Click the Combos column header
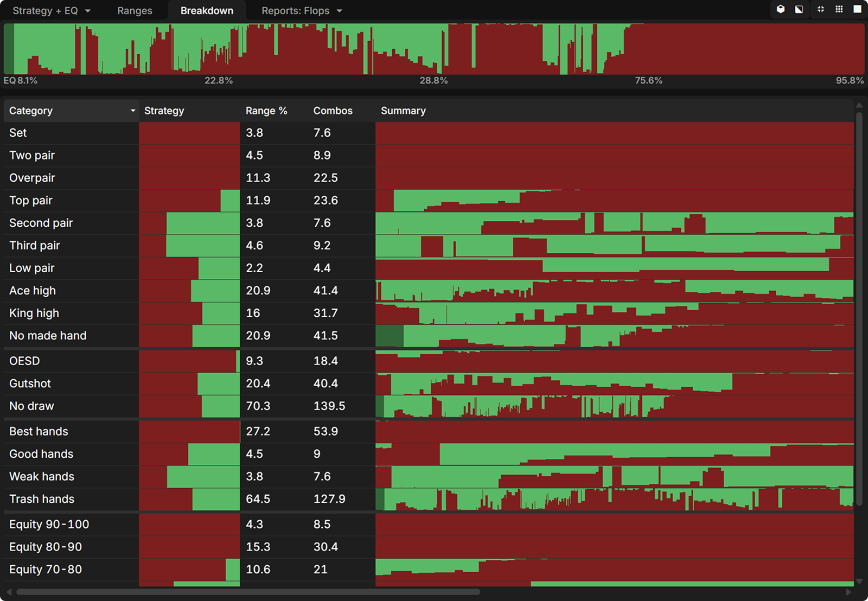868x601 pixels. coord(333,111)
